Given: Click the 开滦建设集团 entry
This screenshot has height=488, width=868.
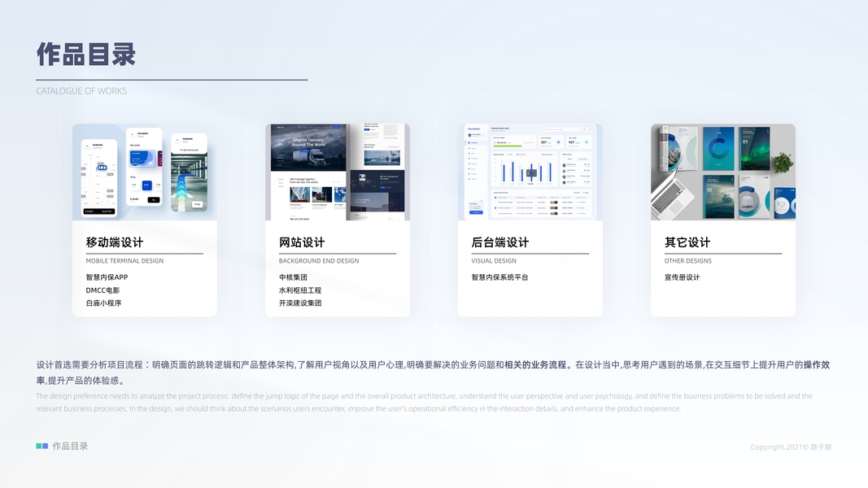Looking at the screenshot, I should tap(300, 303).
